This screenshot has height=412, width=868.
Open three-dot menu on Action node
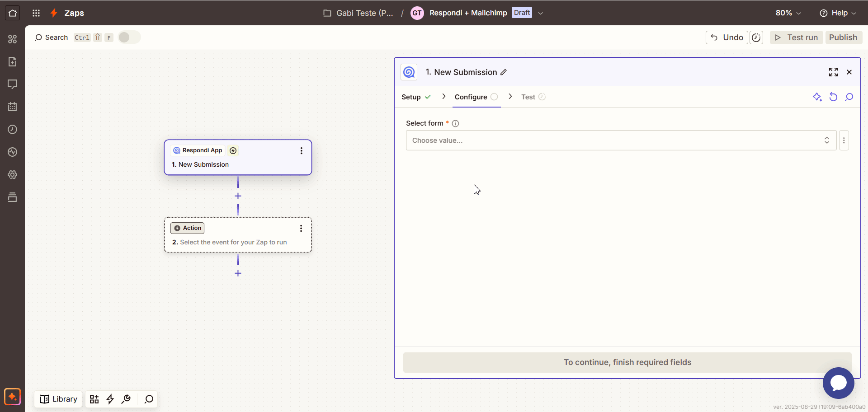coord(301,229)
